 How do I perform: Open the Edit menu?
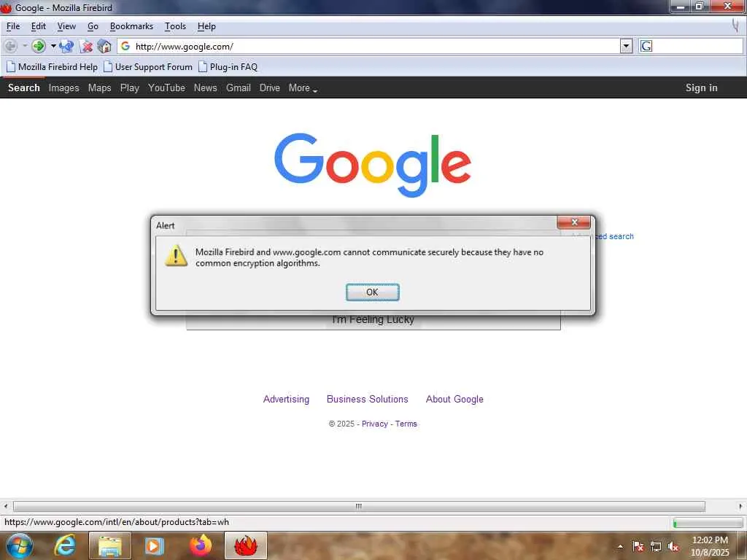point(39,26)
